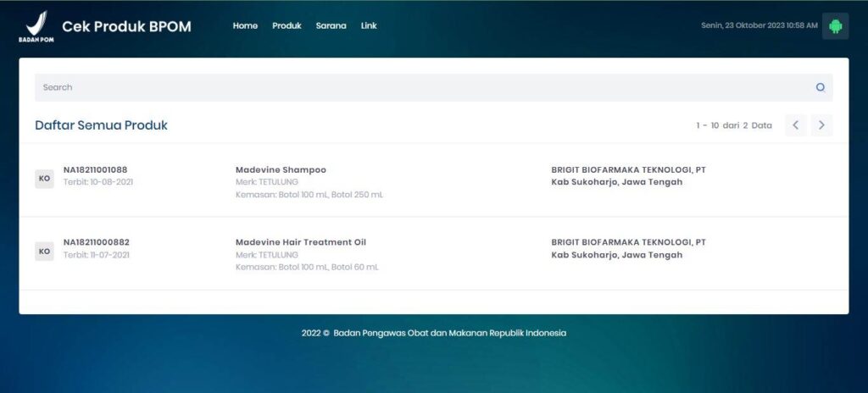This screenshot has height=393, width=868.
Task: Click Kab Sukoharjo location in Shampoo row
Action: coord(617,182)
